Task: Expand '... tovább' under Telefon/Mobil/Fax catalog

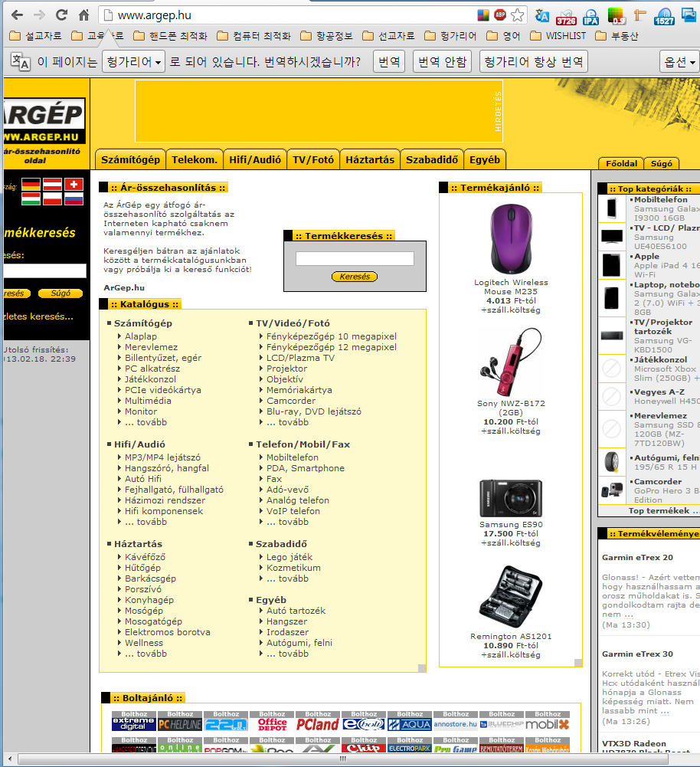Action: (x=287, y=522)
